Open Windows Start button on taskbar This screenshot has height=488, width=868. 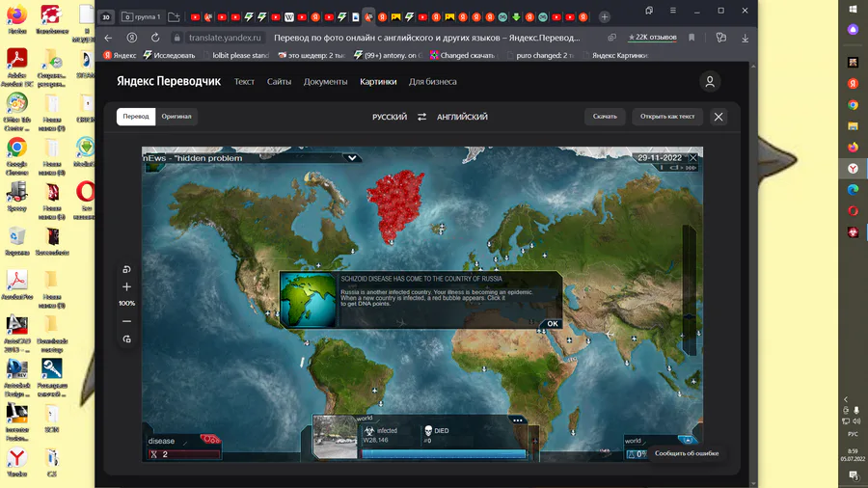click(854, 9)
